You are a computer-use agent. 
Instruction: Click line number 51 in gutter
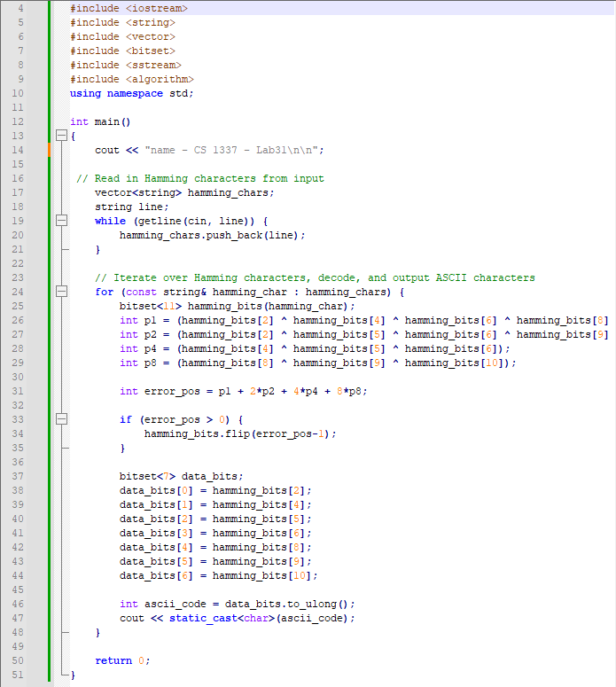18,675
